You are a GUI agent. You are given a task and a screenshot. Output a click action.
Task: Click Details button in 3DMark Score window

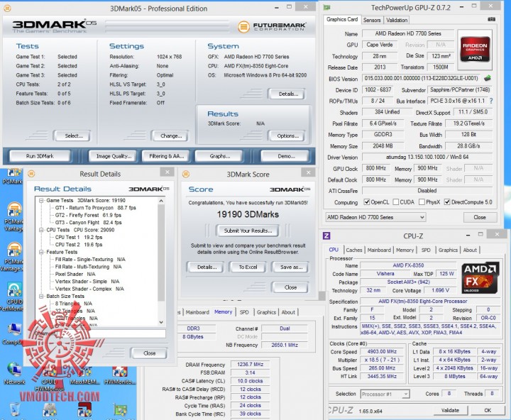(x=207, y=267)
